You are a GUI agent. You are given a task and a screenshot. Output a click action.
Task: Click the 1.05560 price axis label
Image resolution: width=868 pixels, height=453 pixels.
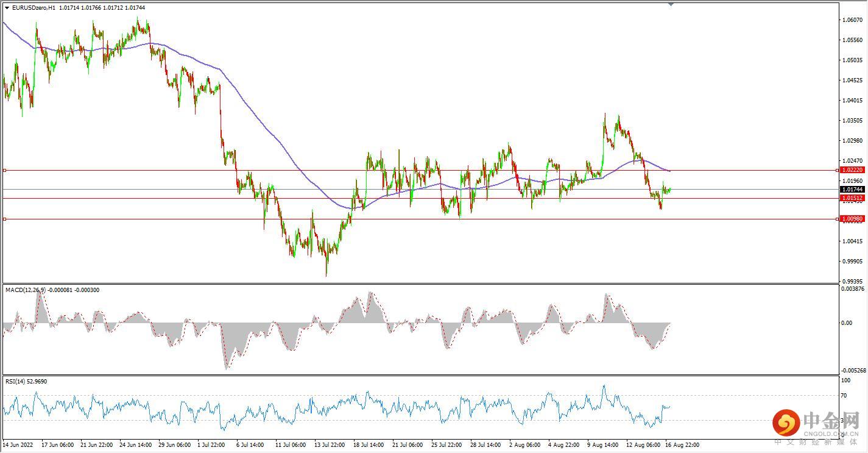coord(852,40)
